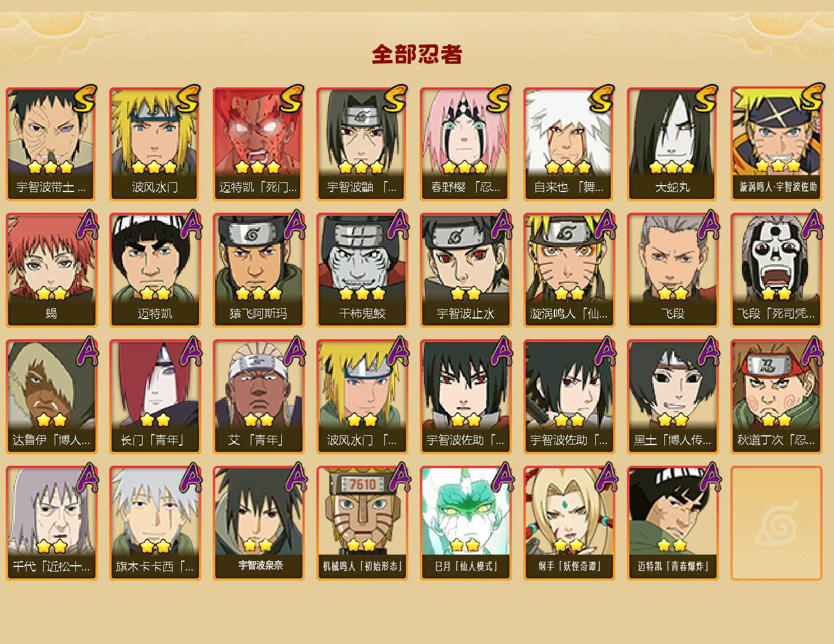Screen dimensions: 834x644
Task: Pick the 艾「青年」 ninja card
Action: coord(258,397)
